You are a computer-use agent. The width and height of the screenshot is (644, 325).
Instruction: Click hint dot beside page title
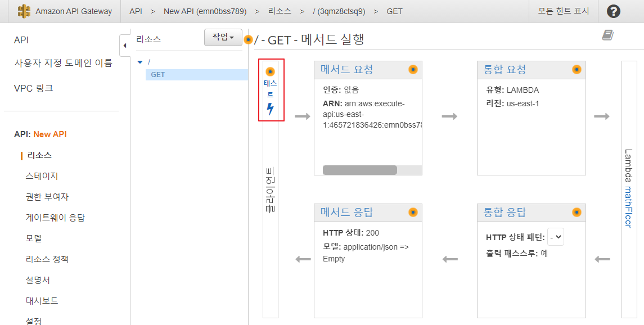click(248, 40)
